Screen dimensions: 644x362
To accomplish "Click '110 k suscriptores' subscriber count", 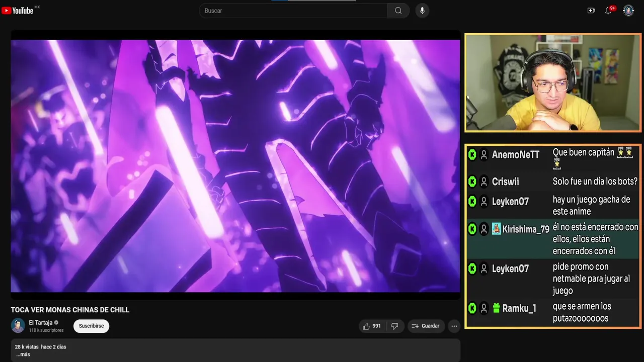I will coord(46,330).
